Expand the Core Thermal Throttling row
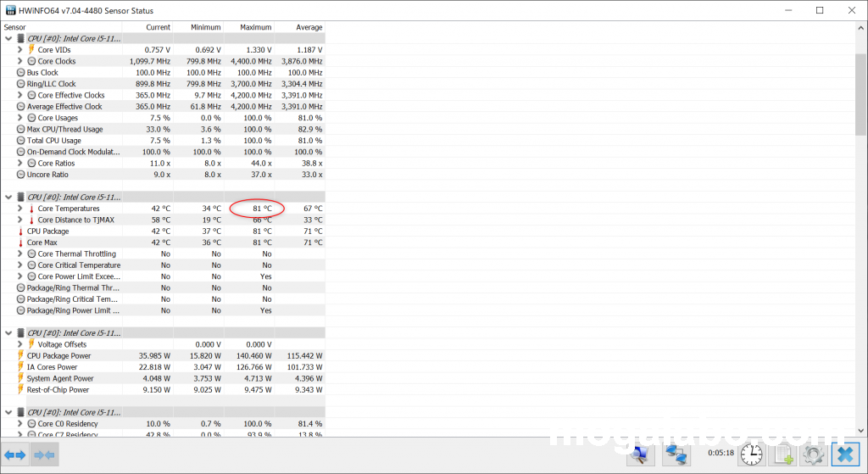This screenshot has width=868, height=474. (x=20, y=254)
